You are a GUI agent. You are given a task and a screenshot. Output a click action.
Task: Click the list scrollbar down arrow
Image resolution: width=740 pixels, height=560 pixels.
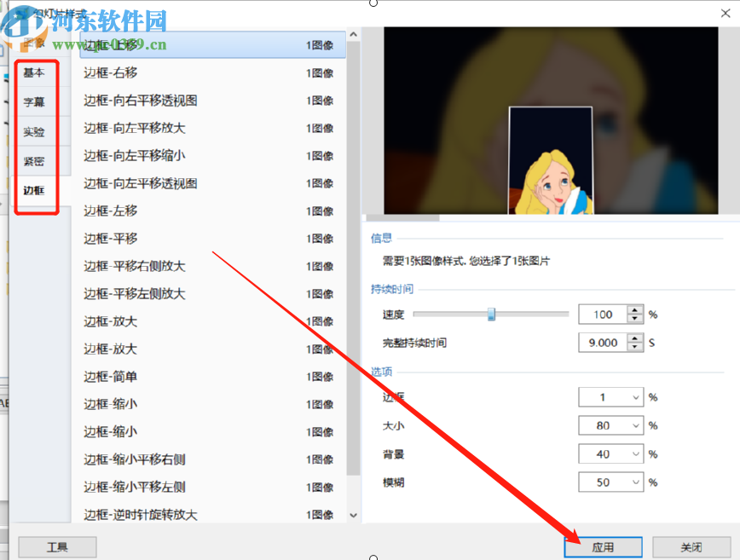pyautogui.click(x=352, y=515)
